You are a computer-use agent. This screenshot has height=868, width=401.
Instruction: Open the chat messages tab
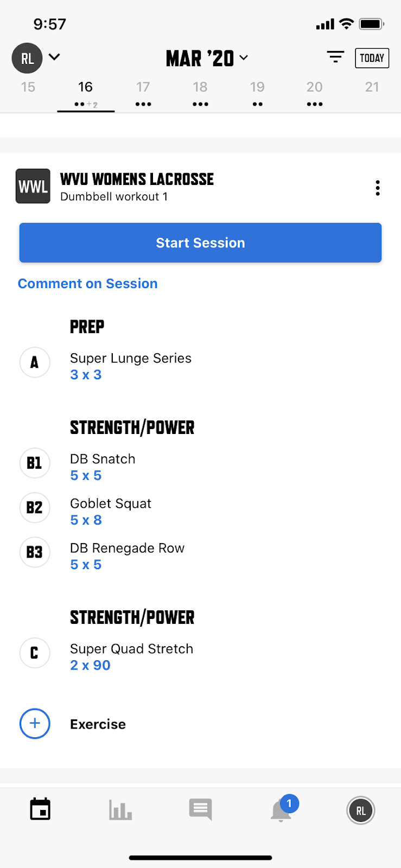200,809
